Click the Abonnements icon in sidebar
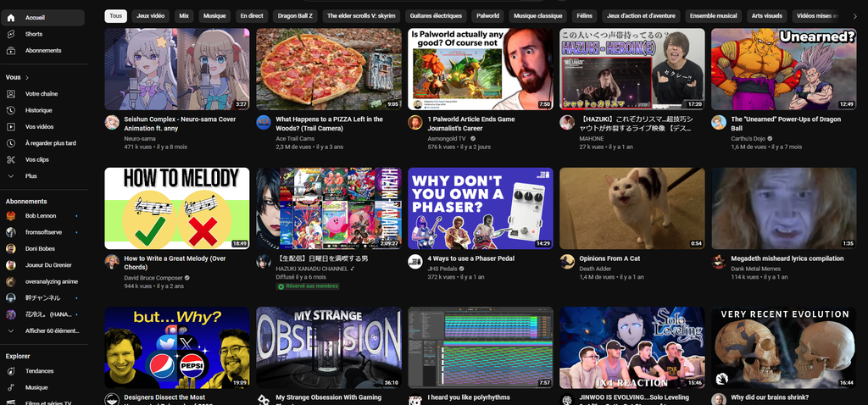The height and width of the screenshot is (405, 868). (10, 50)
